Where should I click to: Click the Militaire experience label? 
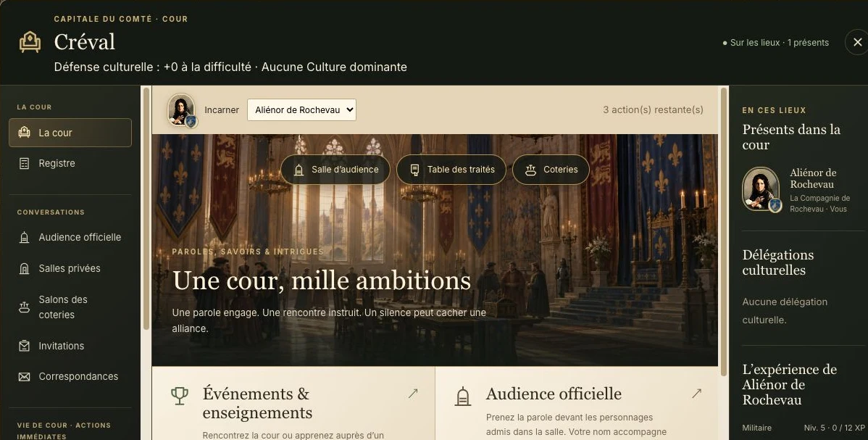coord(756,428)
